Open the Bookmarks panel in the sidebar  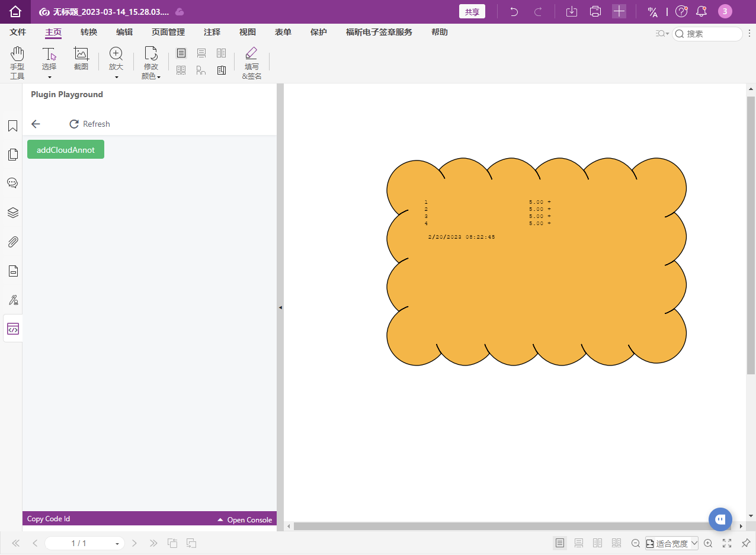coord(12,126)
